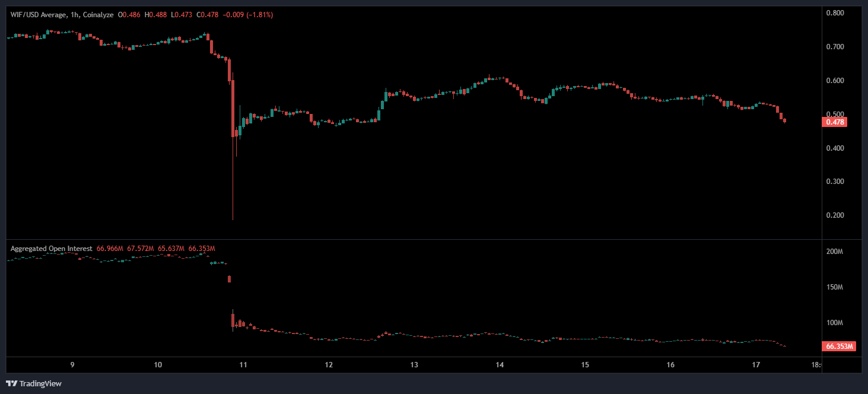This screenshot has width=868, height=394.
Task: Click the 0.600 price axis label
Action: 835,81
